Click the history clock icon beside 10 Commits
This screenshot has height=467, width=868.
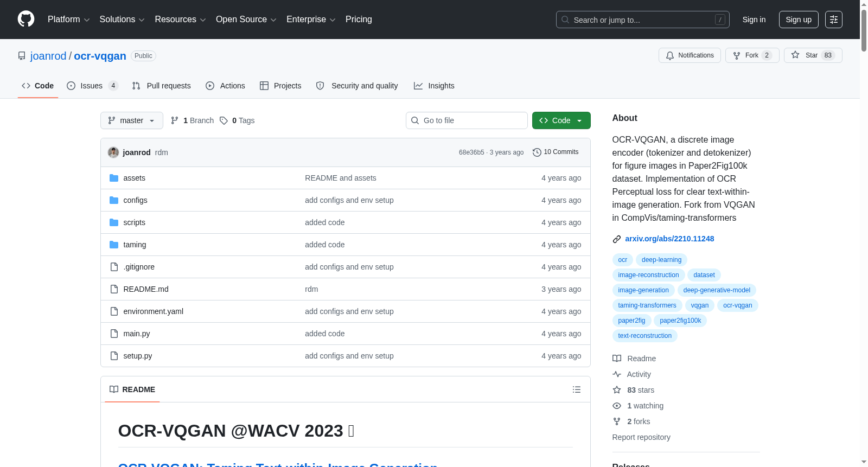(x=537, y=152)
